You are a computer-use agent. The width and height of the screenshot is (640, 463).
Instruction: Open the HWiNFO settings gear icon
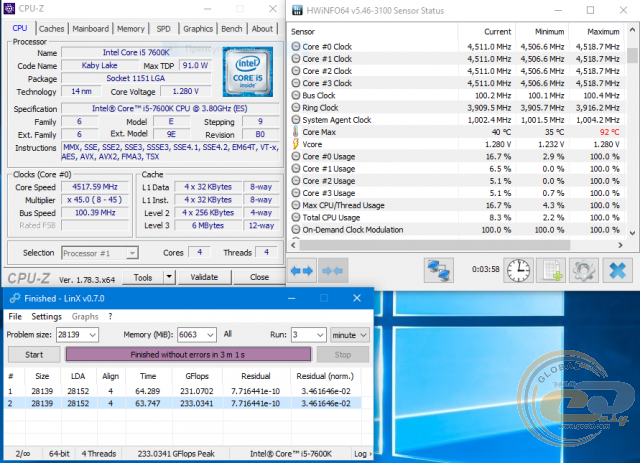(584, 270)
